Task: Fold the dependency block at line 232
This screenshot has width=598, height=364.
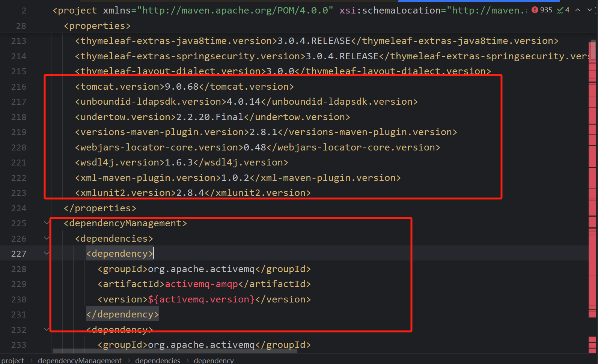Action: pos(47,329)
